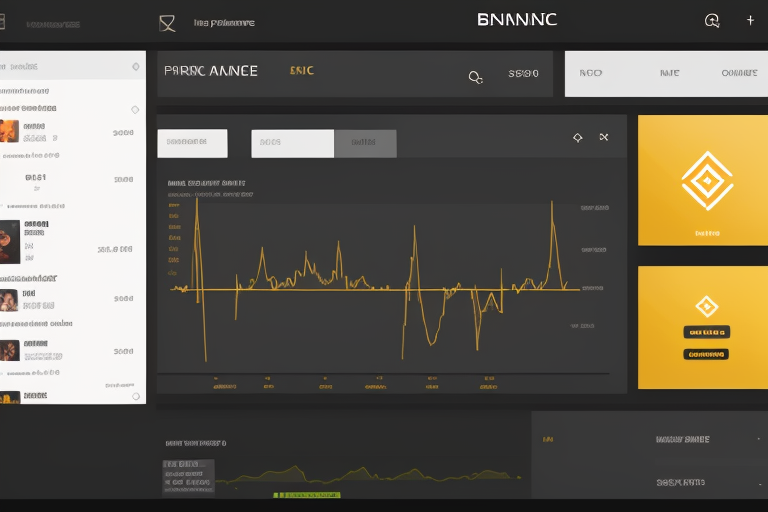Click the magnifier icon in the pair search bar
The image size is (768, 512).
click(x=476, y=76)
